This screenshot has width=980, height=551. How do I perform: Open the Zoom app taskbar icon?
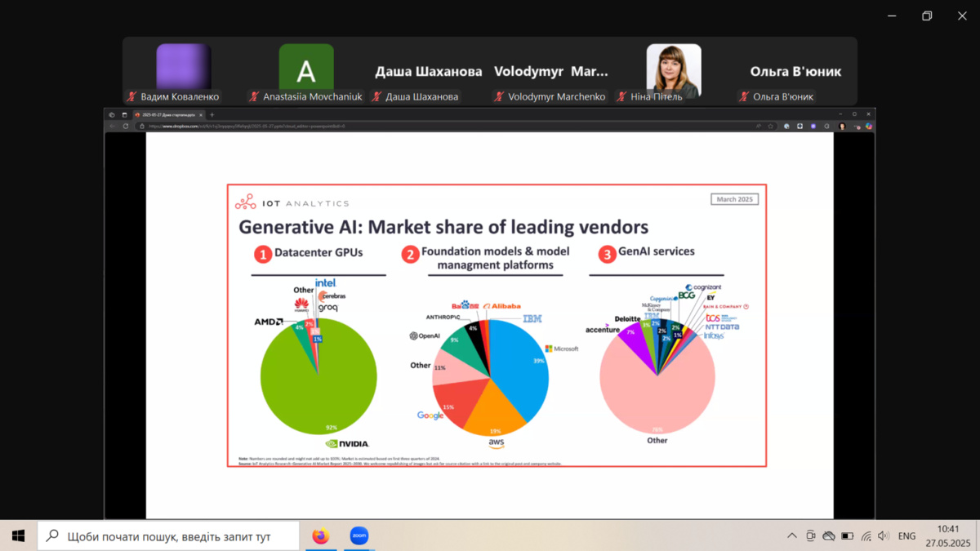tap(359, 536)
